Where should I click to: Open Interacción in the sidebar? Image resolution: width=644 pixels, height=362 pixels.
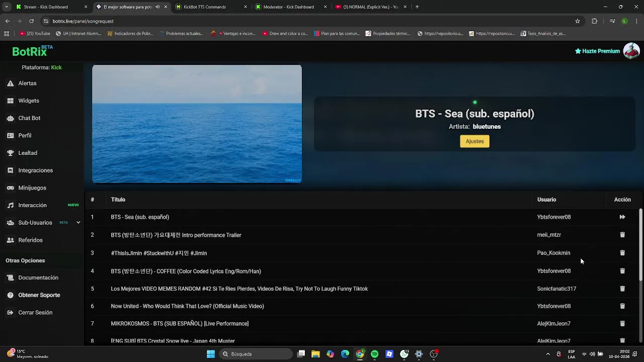click(32, 205)
